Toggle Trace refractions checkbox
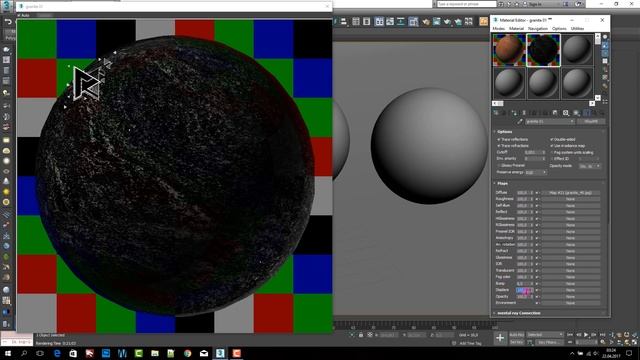 499,146
